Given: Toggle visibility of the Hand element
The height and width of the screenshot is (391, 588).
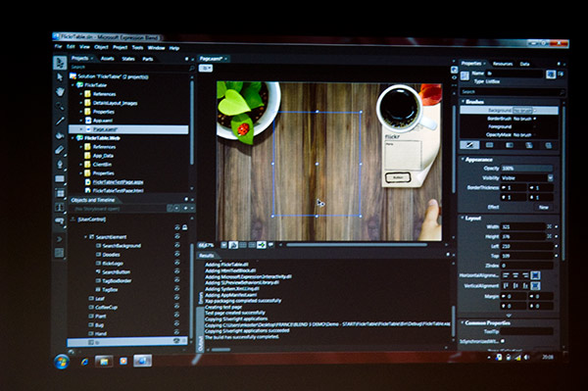Looking at the screenshot, I should [176, 332].
